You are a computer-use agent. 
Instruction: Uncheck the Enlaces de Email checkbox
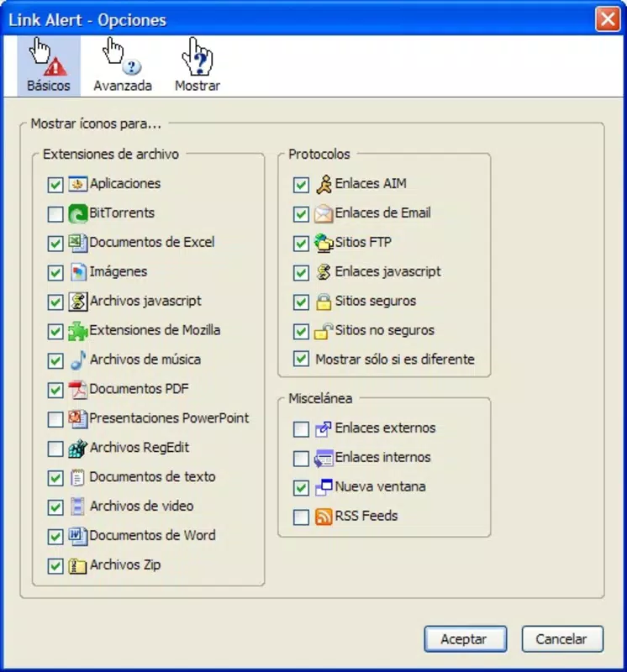(301, 214)
